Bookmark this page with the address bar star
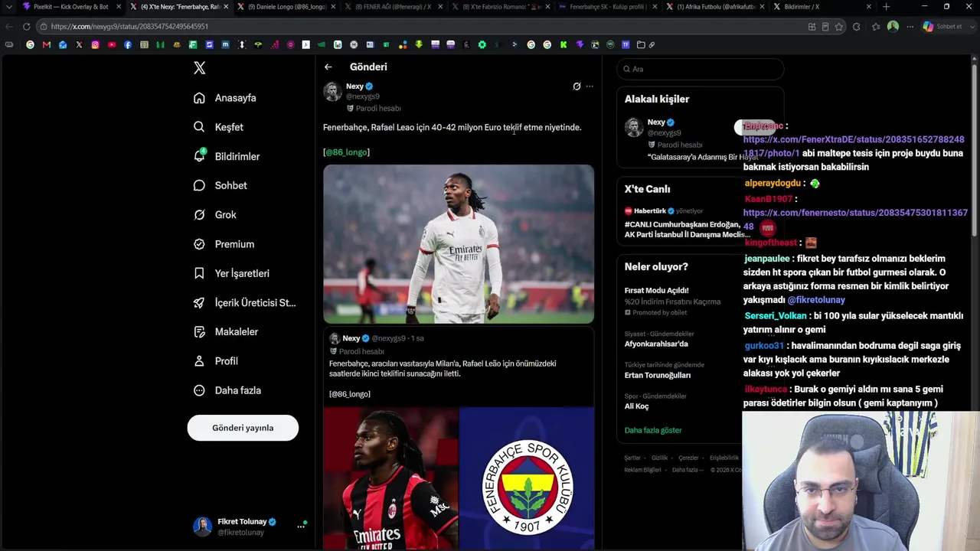The height and width of the screenshot is (551, 980). pos(839,26)
